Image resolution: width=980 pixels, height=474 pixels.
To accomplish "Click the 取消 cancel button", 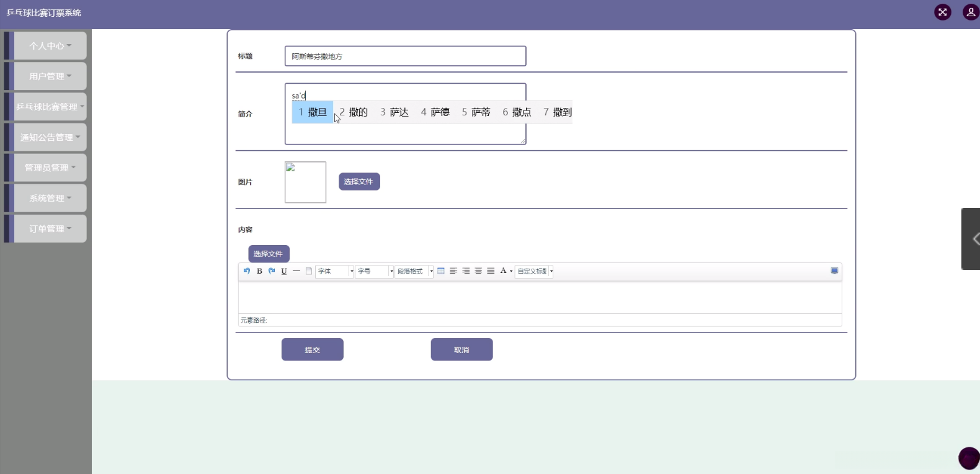I will (x=462, y=349).
